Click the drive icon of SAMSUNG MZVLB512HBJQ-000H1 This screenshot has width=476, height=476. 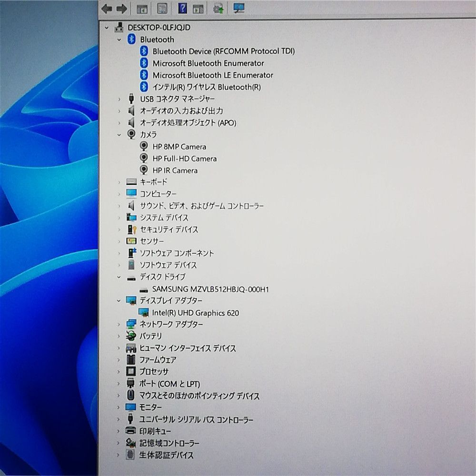(144, 290)
